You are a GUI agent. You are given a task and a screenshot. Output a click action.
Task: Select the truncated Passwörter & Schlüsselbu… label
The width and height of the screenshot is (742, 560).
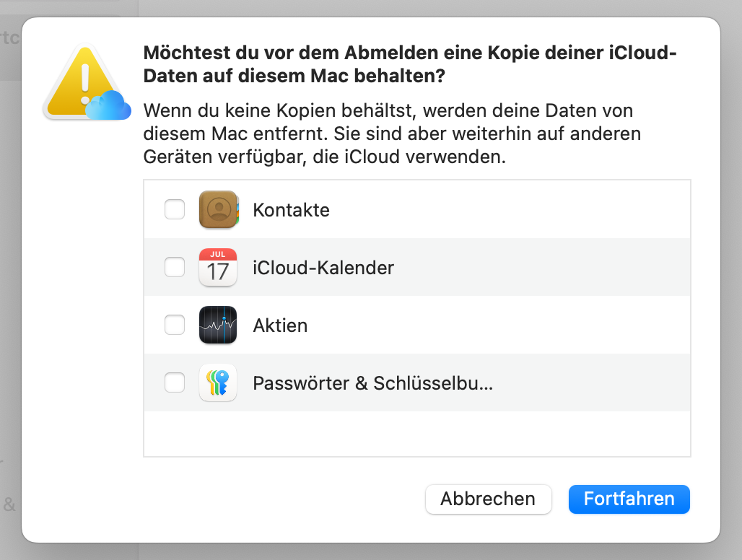pos(373,383)
